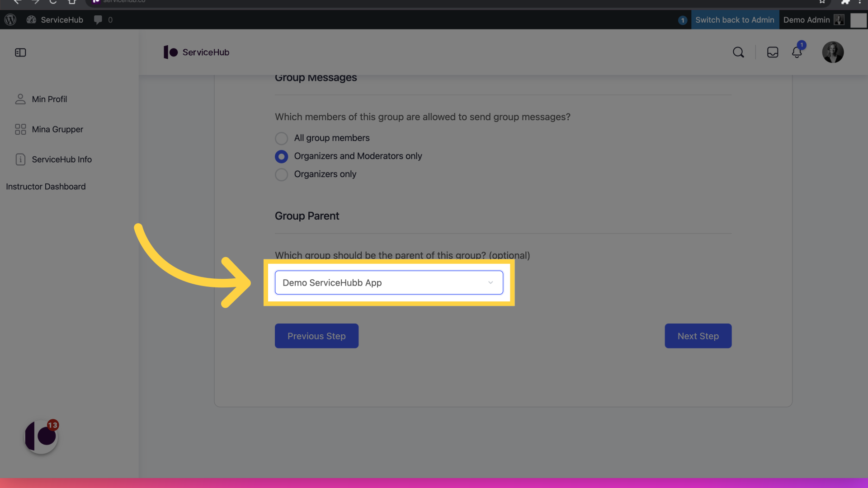The height and width of the screenshot is (488, 868).
Task: Click the ServiceHub Info sidebar icon
Action: pyautogui.click(x=21, y=160)
